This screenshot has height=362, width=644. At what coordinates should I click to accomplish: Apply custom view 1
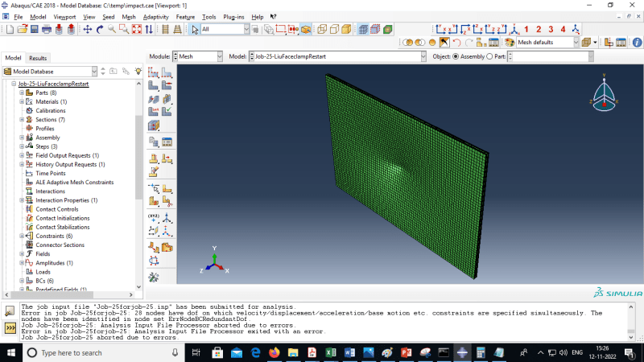tap(526, 29)
